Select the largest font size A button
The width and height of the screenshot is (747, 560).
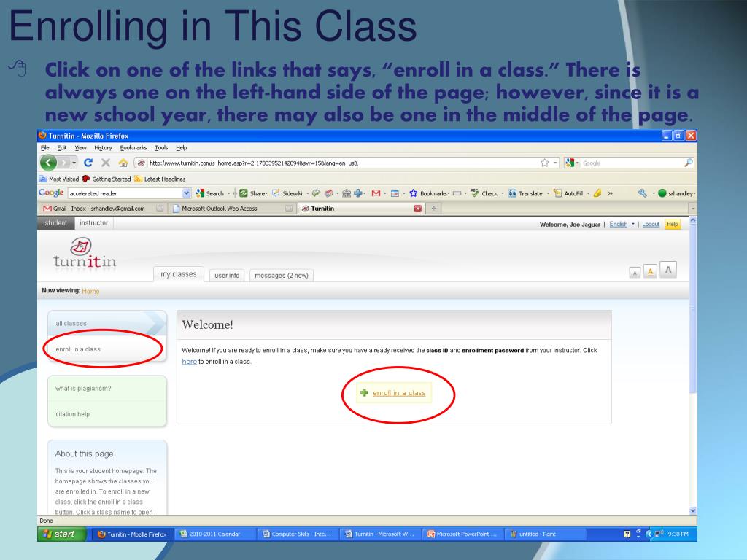tap(668, 270)
